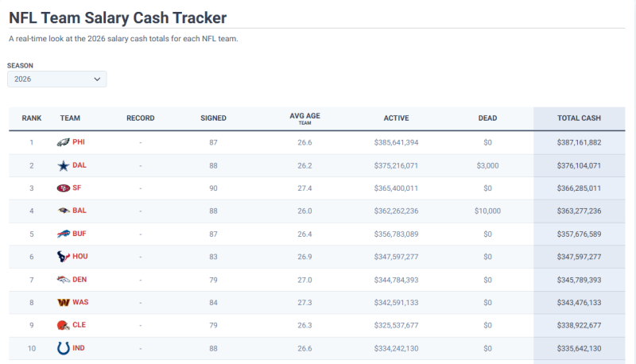Open the 2026 season dropdown
Viewport: 636px width, 364px height.
point(56,79)
